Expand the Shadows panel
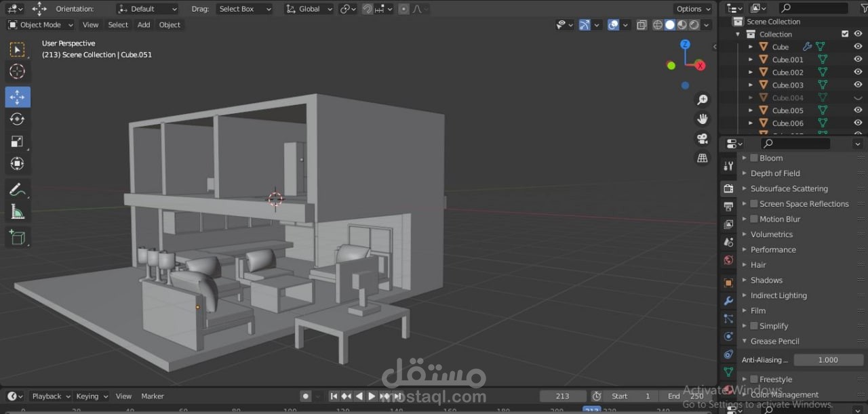This screenshot has height=414, width=868. 766,280
